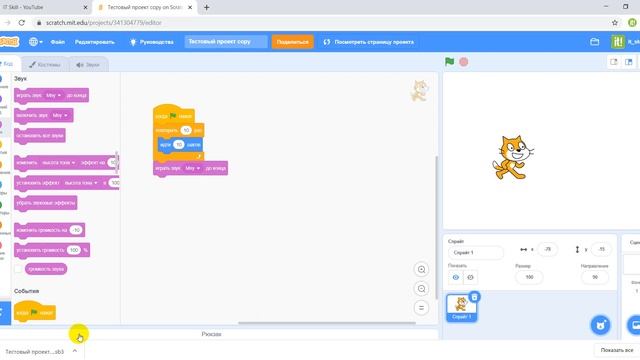Image resolution: width=640 pixels, height=360 pixels.
Task: Toggle the громкость звука checkbox
Action: pos(18,269)
